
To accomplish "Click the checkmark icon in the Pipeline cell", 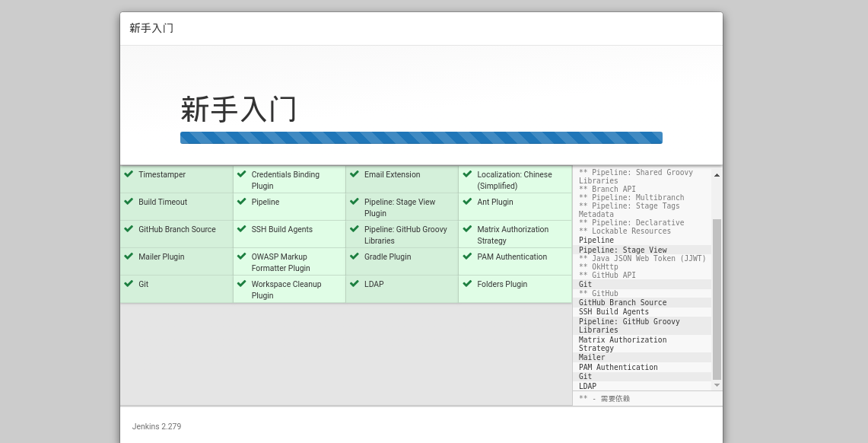I will pos(241,202).
